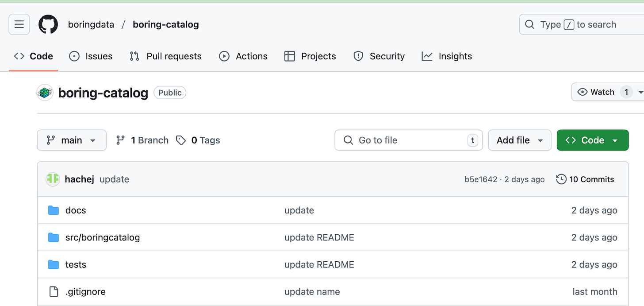The height and width of the screenshot is (306, 644).
Task: Open the hamburger navigation menu
Action: coord(19,24)
